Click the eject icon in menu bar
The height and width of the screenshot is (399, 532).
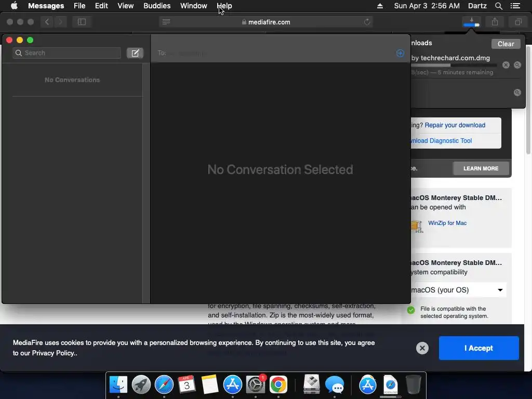click(x=380, y=6)
